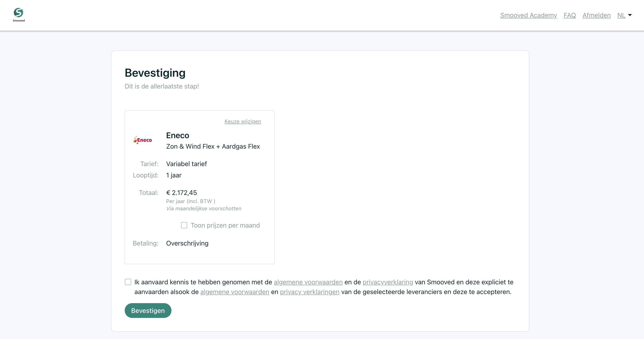Open suppliers' algemene voorwaarden link
The width and height of the screenshot is (644, 339).
234,292
